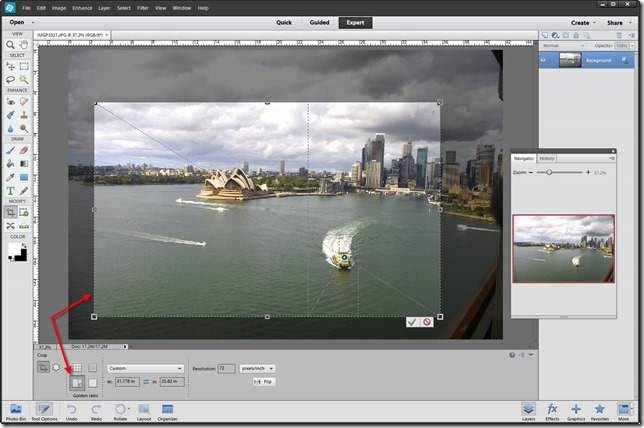Open the pixels/inch units dropdown

tap(258, 368)
